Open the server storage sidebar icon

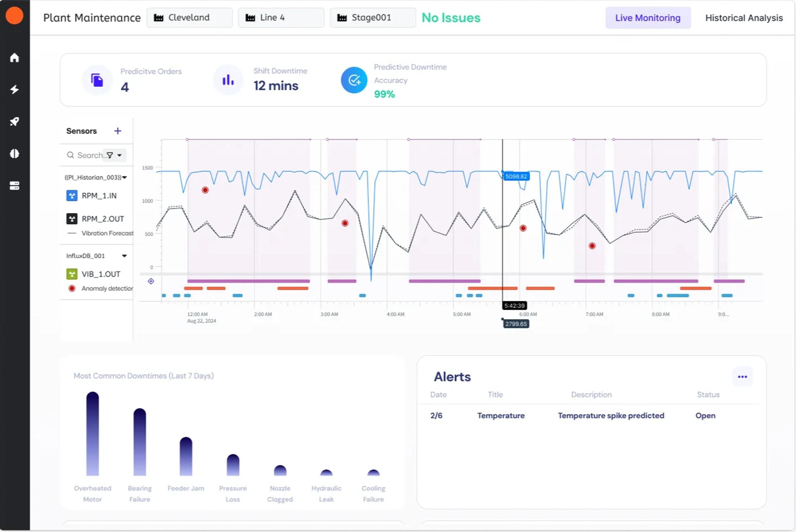pyautogui.click(x=14, y=186)
